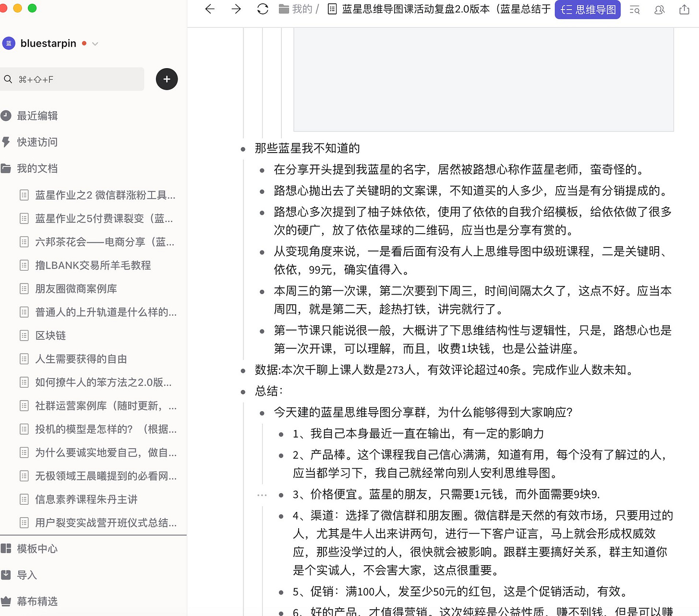Image resolution: width=699 pixels, height=616 pixels.
Task: Click document icon beside 区块链
Action: point(24,335)
